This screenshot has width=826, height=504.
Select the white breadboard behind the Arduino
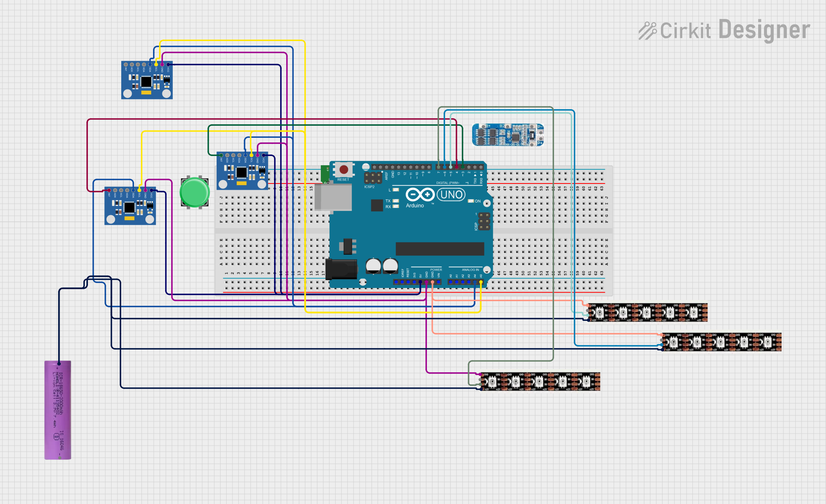[414, 231]
